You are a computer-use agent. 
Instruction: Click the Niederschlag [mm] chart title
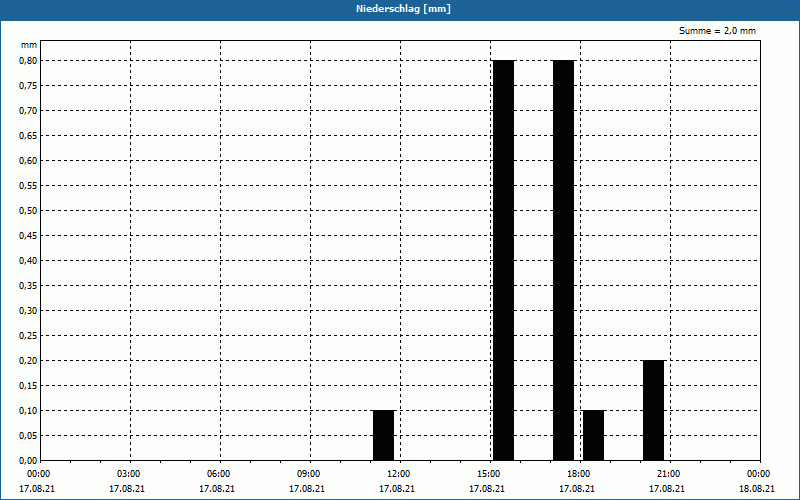[403, 9]
